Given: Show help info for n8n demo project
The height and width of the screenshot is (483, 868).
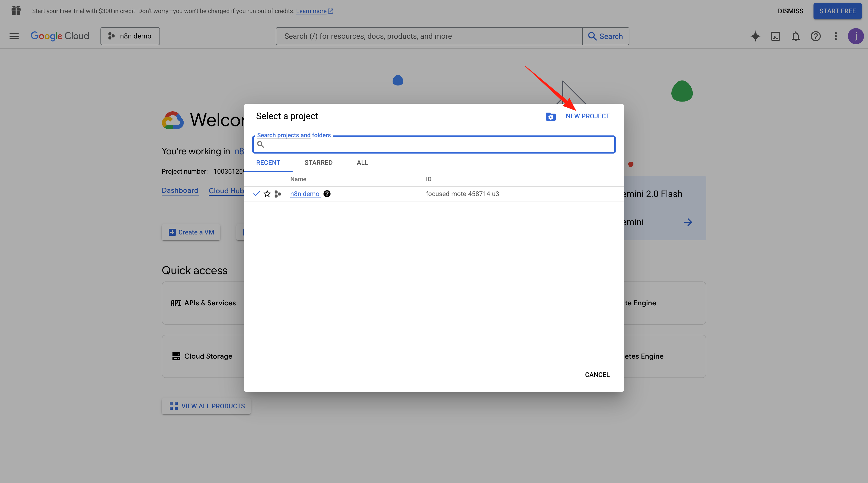Looking at the screenshot, I should click(327, 194).
